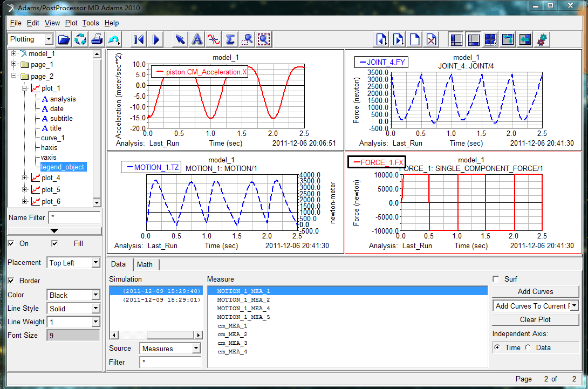Click the sigma statistics icon
This screenshot has height=389, width=588.
230,39
